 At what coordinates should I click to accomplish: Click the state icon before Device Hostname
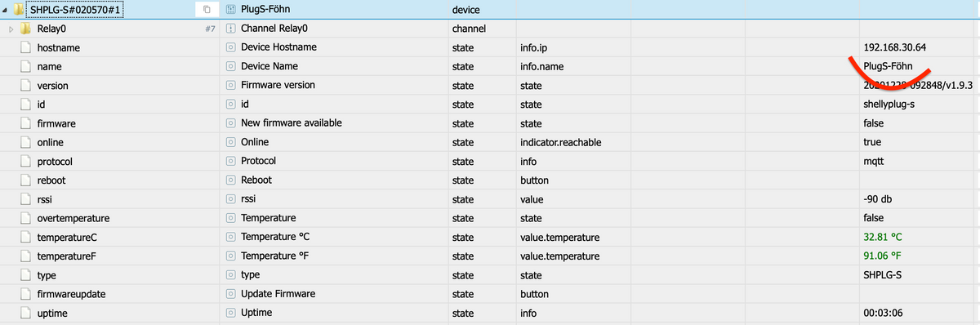[x=230, y=47]
